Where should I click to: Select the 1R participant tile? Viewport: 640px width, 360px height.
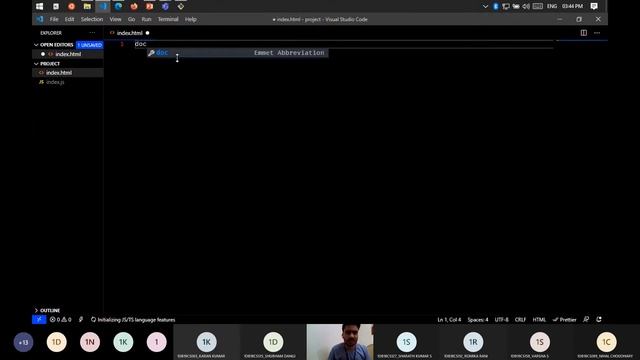473,342
